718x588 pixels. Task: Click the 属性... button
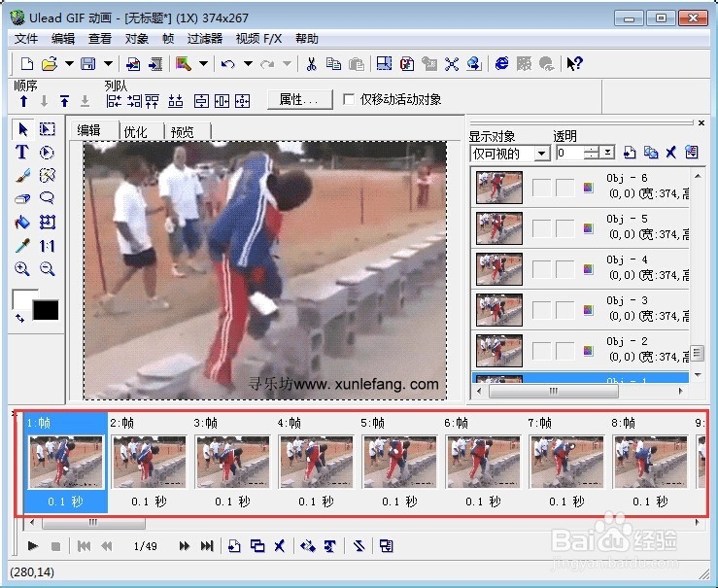pos(299,99)
